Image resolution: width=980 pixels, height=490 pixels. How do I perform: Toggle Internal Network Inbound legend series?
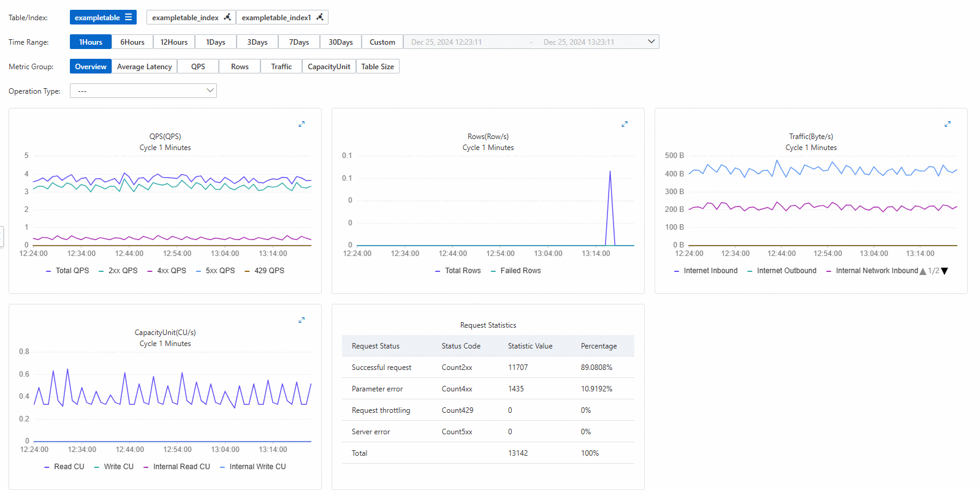pyautogui.click(x=872, y=271)
